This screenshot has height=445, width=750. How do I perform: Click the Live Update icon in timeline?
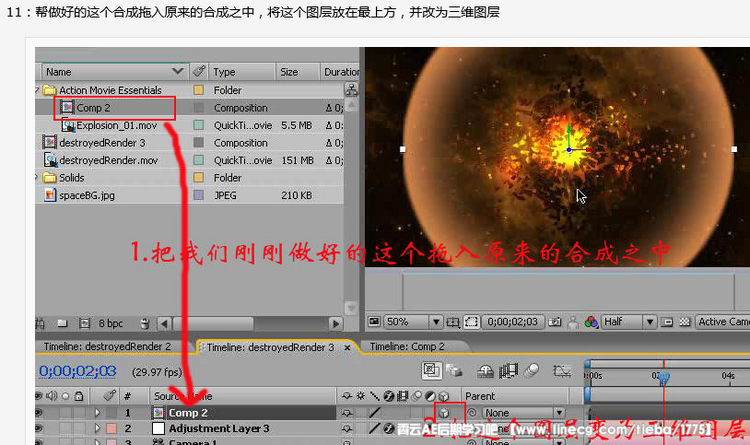(x=431, y=370)
